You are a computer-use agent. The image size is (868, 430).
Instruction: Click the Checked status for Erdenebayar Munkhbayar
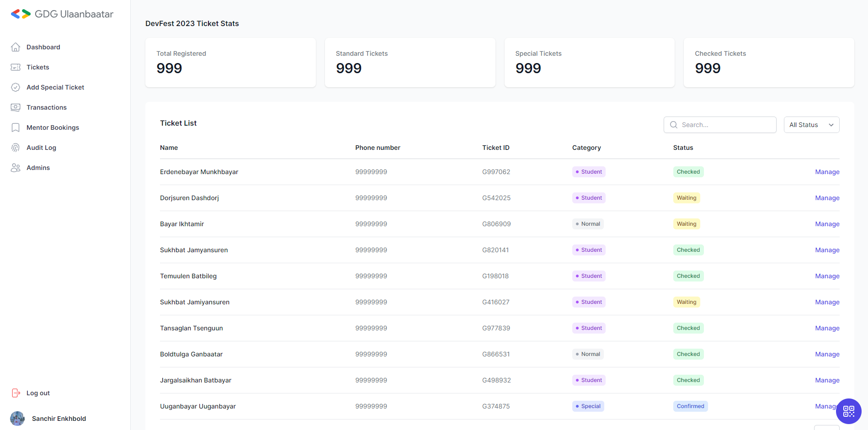[688, 172]
